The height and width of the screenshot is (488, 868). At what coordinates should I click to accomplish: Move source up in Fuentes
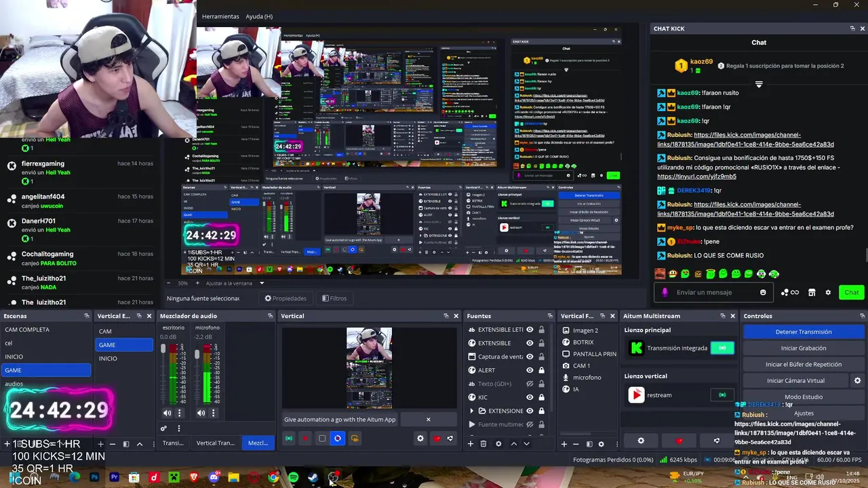[x=513, y=444]
